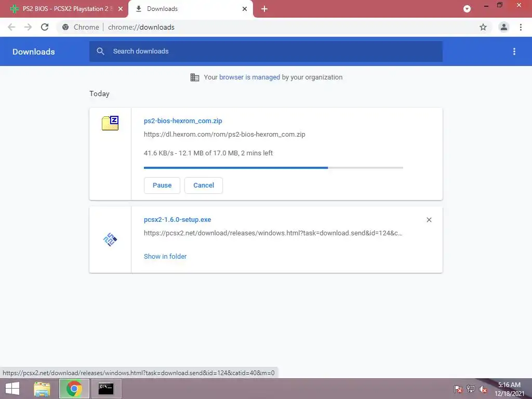The image size is (532, 399).
Task: Click the chrome://downloads address bar
Action: pos(273,27)
